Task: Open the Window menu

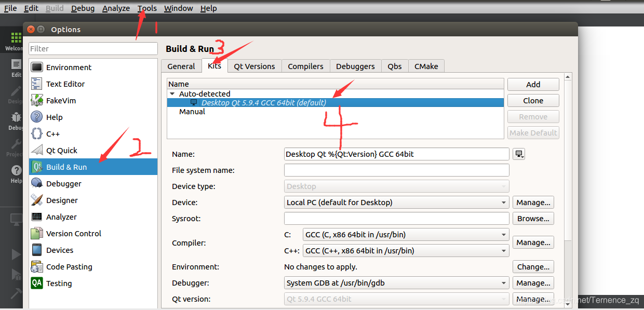Action: click(178, 8)
